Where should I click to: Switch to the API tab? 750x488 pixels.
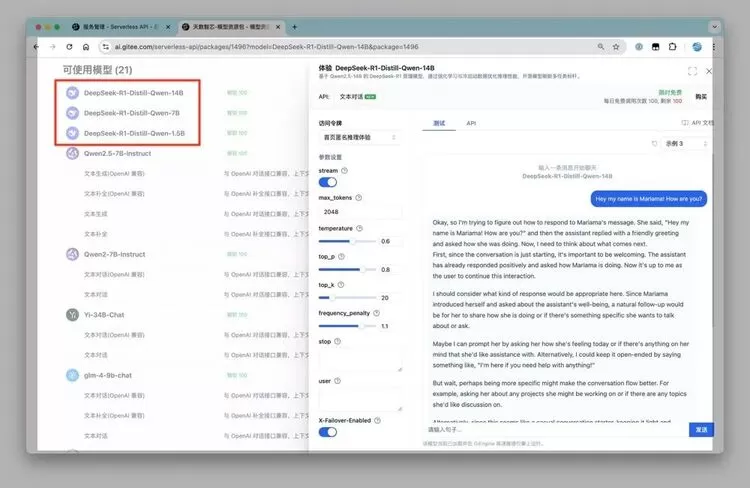tap(471, 123)
